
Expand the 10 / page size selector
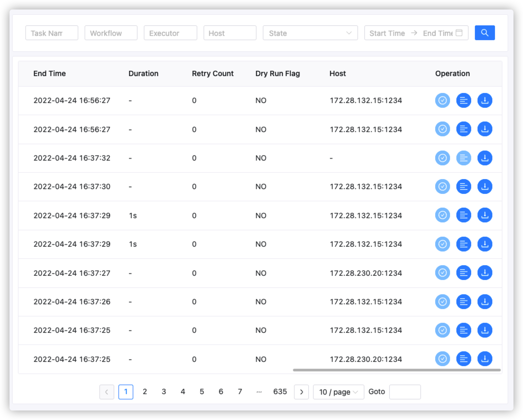pyautogui.click(x=338, y=392)
